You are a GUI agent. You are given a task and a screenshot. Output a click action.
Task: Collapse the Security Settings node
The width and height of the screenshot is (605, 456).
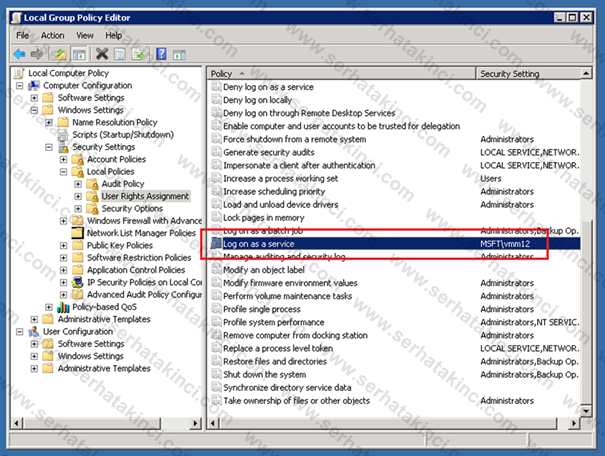(49, 147)
